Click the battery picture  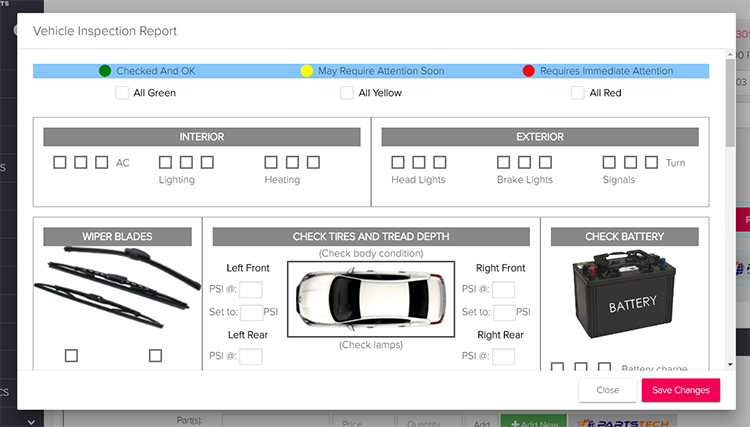pyautogui.click(x=624, y=294)
